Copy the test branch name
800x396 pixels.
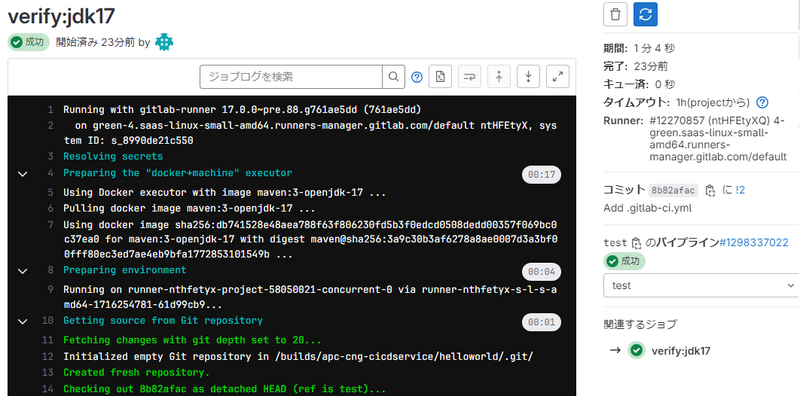pyautogui.click(x=636, y=243)
